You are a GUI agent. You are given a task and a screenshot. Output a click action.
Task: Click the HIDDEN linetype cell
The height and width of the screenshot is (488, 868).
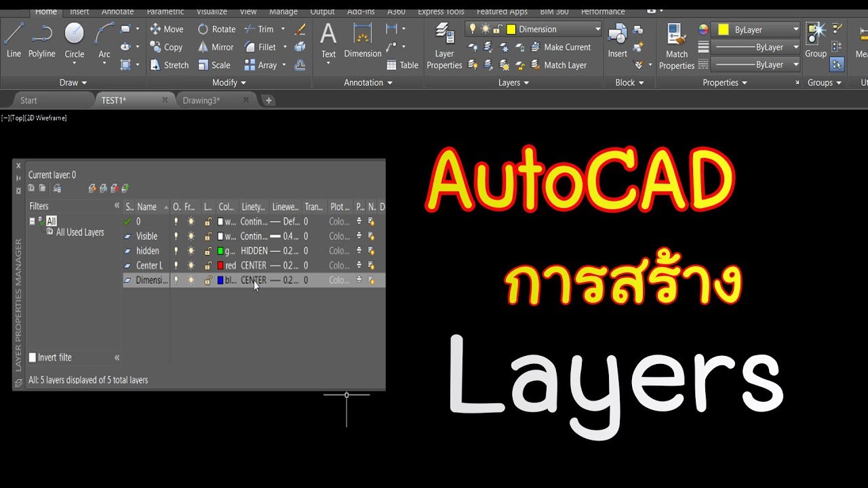point(254,251)
